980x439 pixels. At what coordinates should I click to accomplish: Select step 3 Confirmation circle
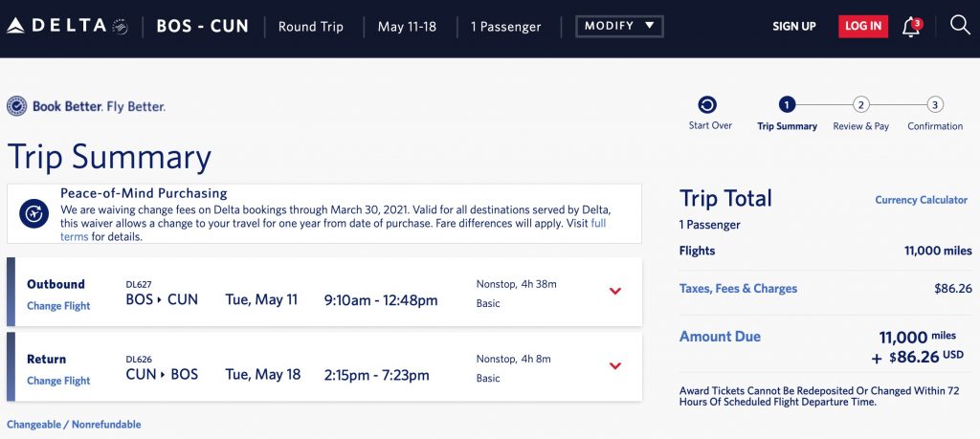coord(935,105)
